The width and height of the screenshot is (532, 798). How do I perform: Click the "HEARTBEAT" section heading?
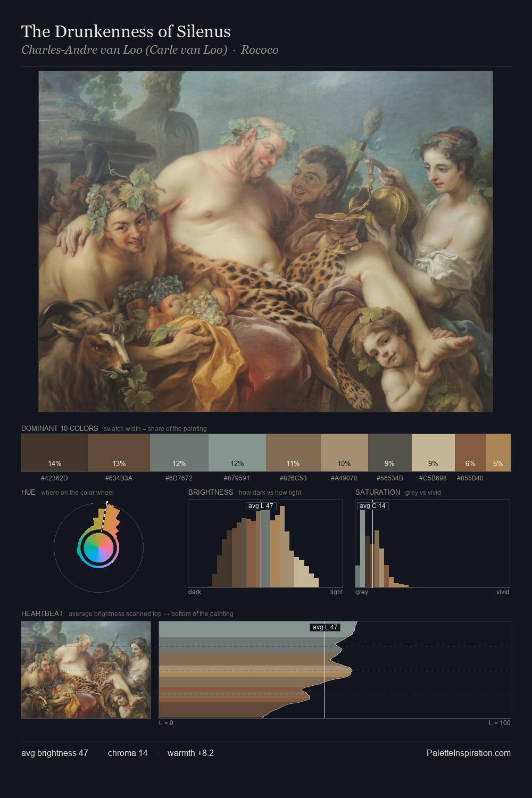click(42, 613)
